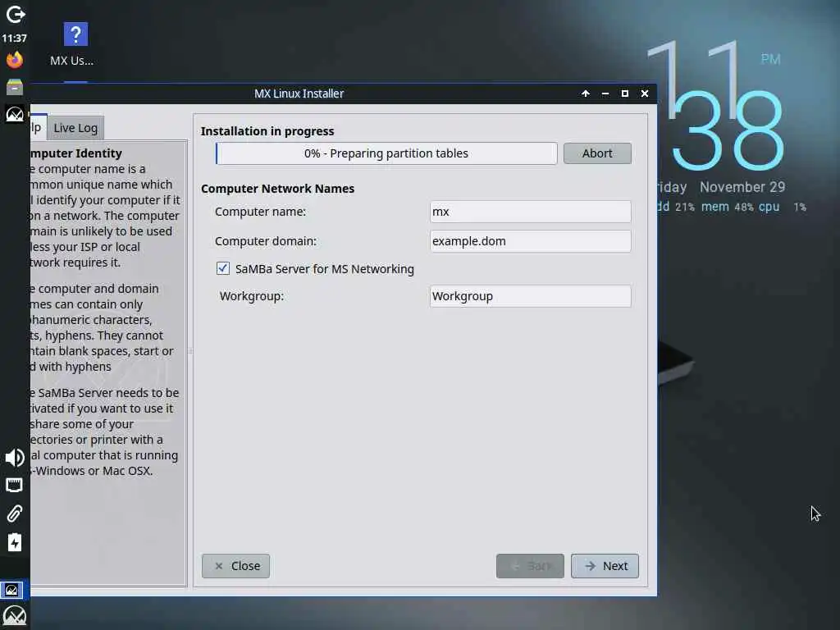Viewport: 840px width, 630px height.
Task: Click the 'Computer Identity' help heading
Action: [x=76, y=153]
